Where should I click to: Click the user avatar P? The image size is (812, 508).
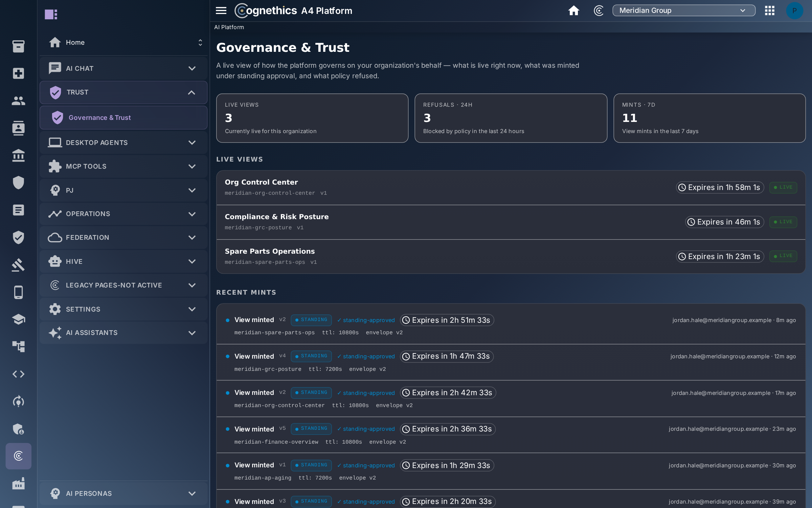pyautogui.click(x=794, y=10)
